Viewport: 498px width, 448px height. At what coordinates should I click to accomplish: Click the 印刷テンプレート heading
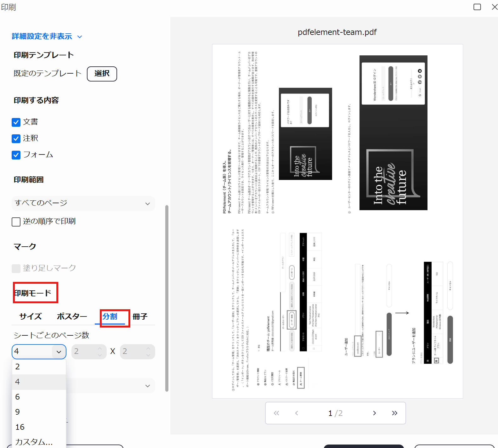coord(44,55)
